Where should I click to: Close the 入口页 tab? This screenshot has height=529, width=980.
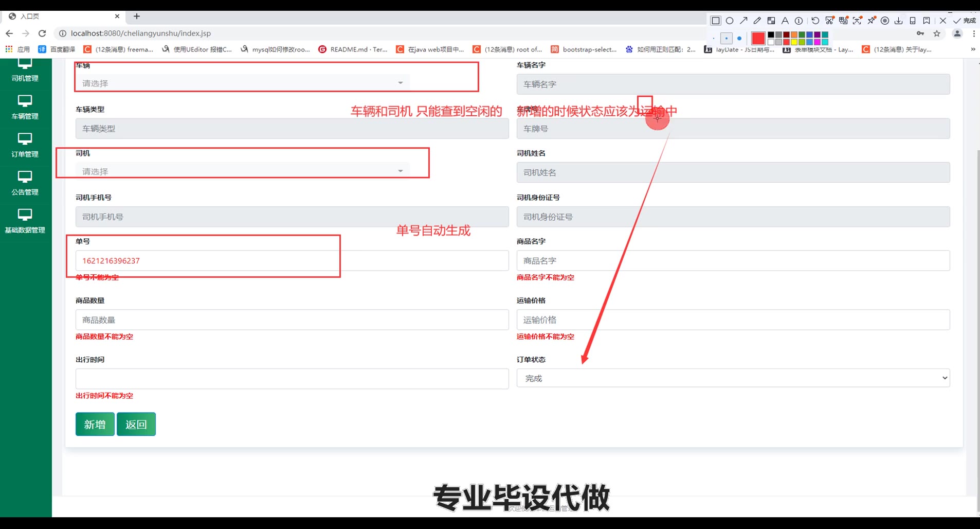(117, 16)
